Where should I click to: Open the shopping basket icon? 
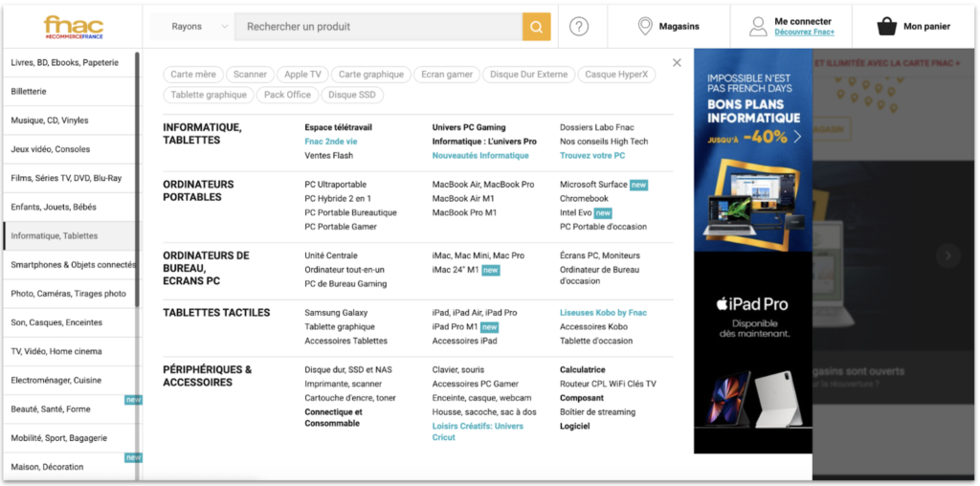tap(886, 26)
